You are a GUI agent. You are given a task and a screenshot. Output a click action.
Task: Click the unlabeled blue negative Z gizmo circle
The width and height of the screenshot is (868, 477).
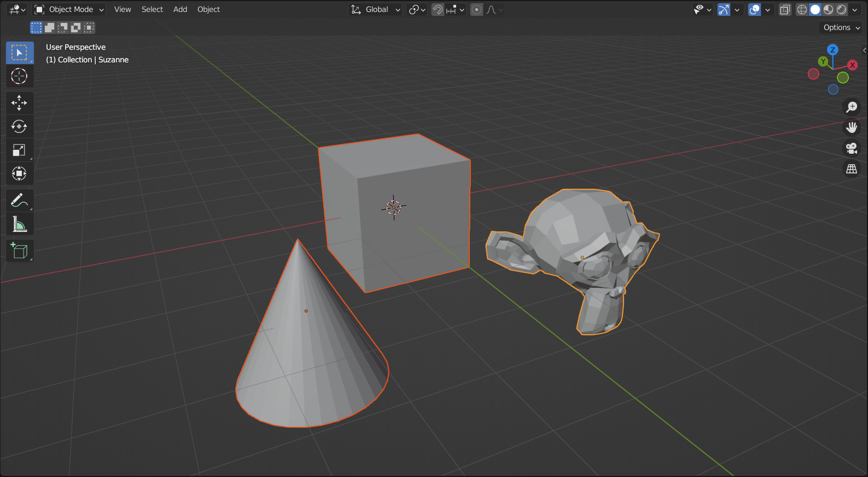click(833, 89)
